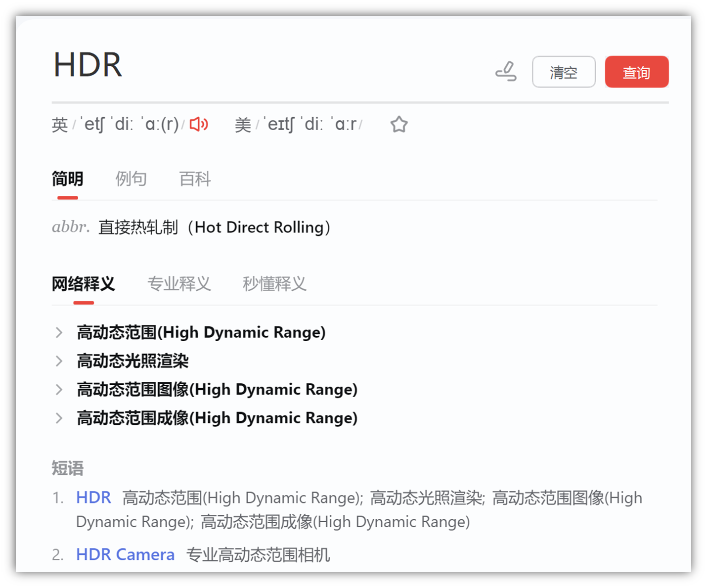Open the 百科 encyclopedia tab
707x588 pixels.
pos(195,179)
